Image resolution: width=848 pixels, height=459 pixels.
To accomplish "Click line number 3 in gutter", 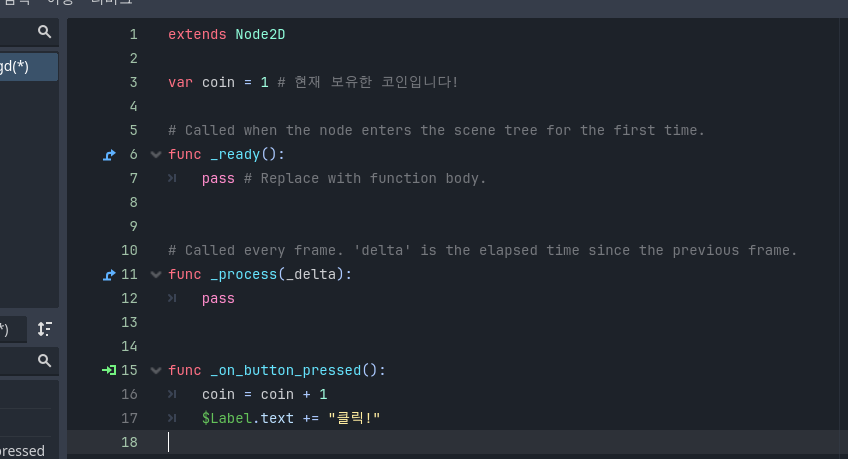I will pos(134,82).
